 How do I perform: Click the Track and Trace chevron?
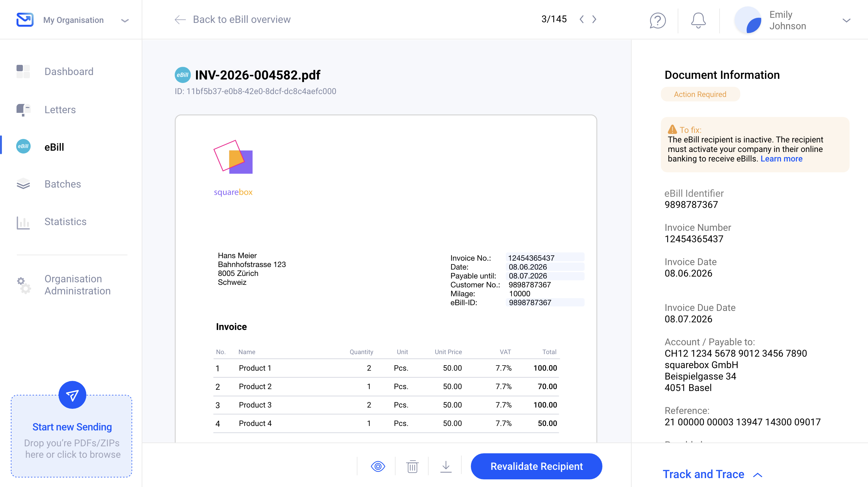(757, 475)
